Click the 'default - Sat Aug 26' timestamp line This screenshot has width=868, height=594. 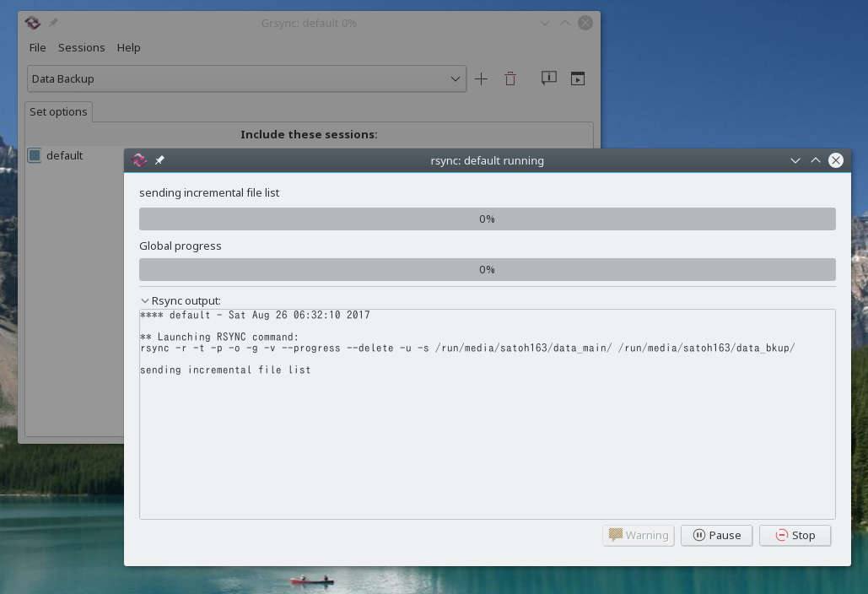(256, 315)
